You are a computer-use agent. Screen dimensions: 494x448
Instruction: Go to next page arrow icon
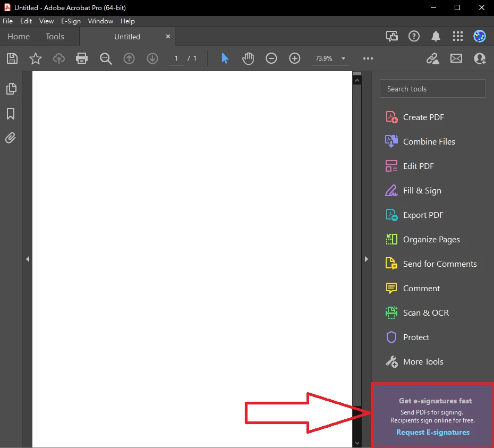152,58
